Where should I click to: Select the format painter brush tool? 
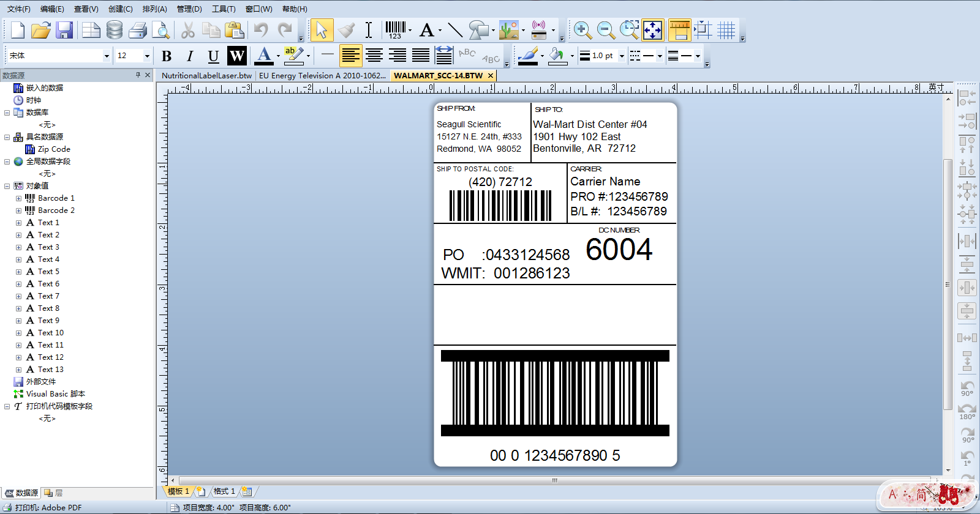[347, 30]
